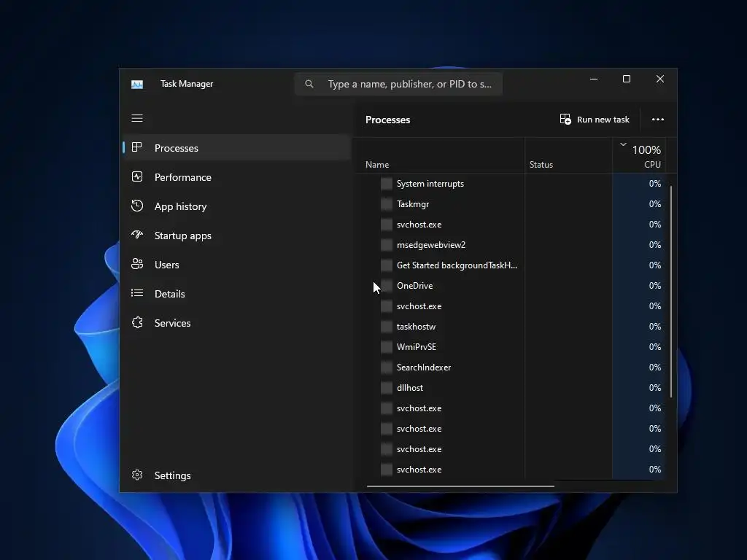
Task: Select the WmiPrvSE process name
Action: pyautogui.click(x=417, y=346)
